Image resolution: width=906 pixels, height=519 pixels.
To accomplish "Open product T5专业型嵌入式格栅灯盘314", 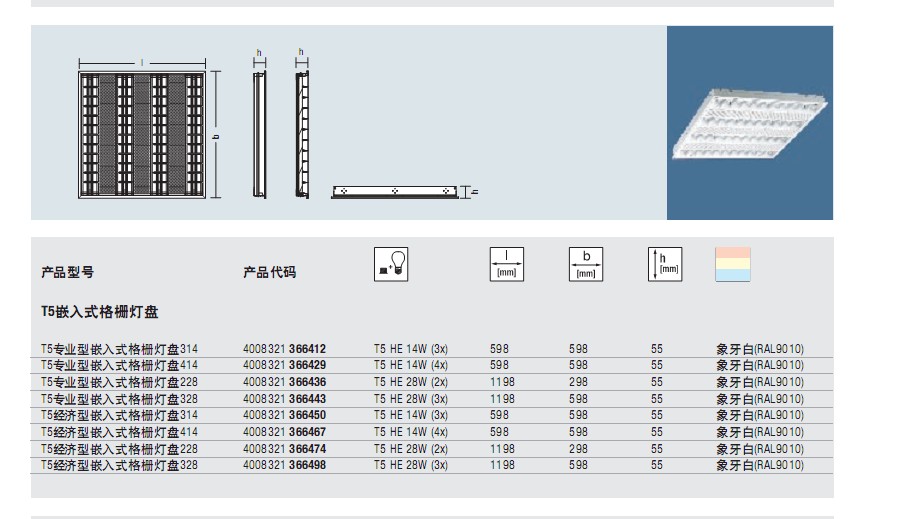I will [119, 349].
